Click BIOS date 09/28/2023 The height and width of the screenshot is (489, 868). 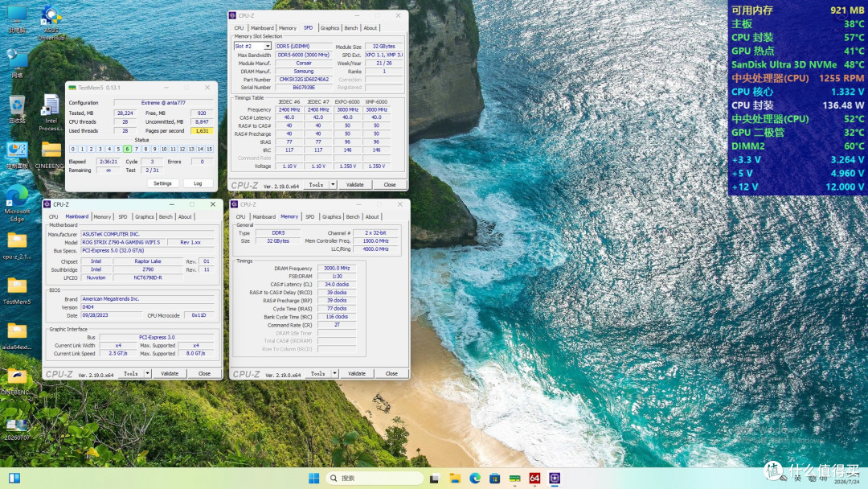click(x=112, y=315)
